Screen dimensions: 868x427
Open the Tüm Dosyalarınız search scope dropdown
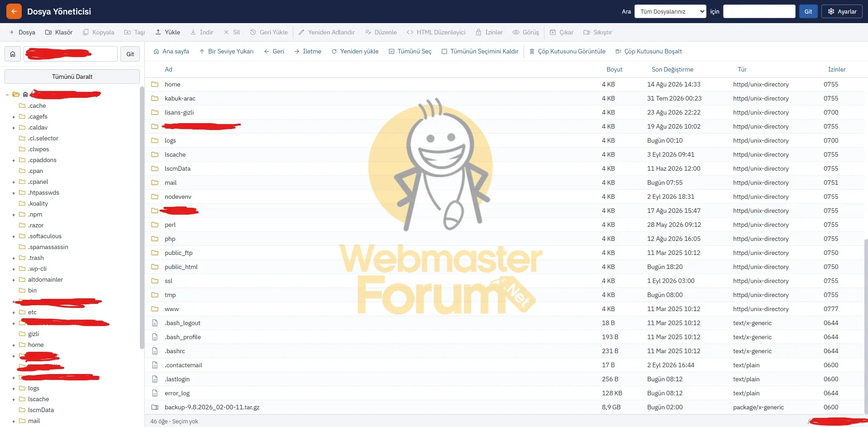point(670,11)
